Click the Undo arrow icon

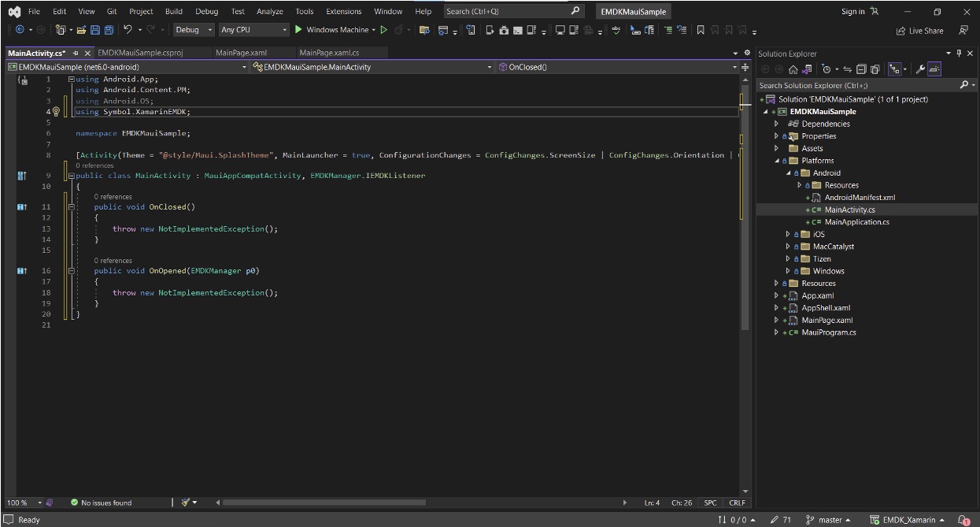(128, 30)
